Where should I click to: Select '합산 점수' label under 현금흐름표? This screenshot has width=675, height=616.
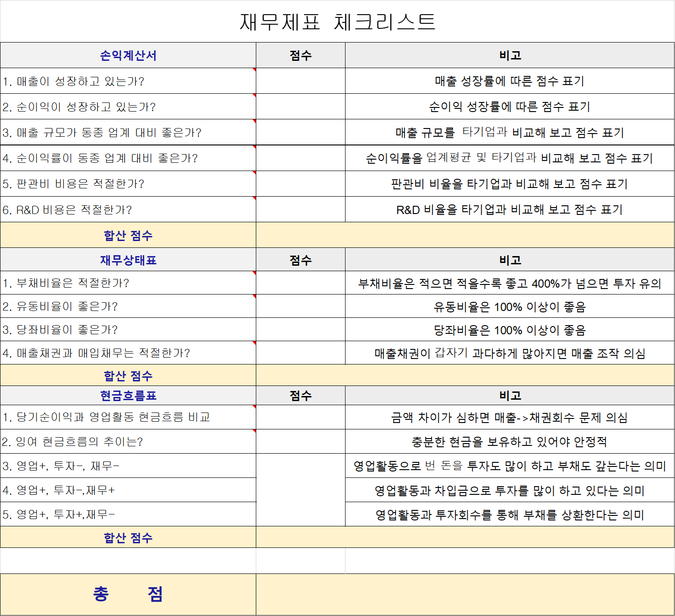click(128, 537)
